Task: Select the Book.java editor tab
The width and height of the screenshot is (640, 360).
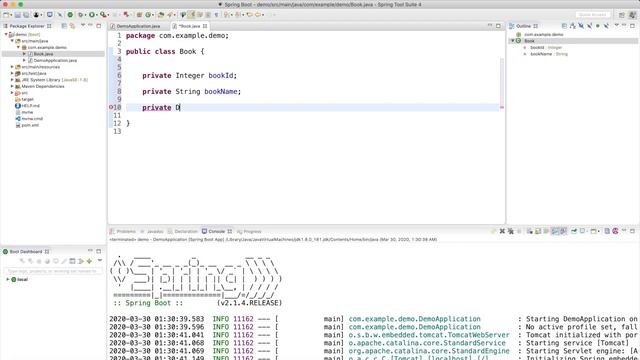Action: pyautogui.click(x=190, y=26)
